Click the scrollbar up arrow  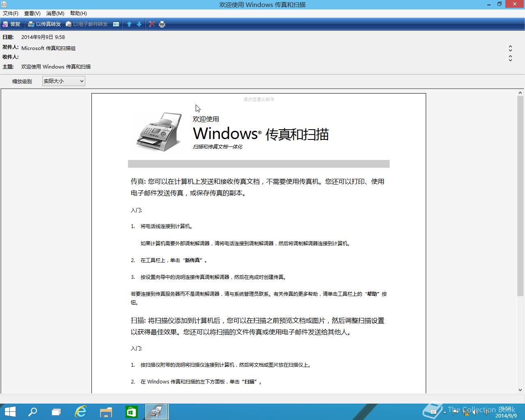[520, 93]
